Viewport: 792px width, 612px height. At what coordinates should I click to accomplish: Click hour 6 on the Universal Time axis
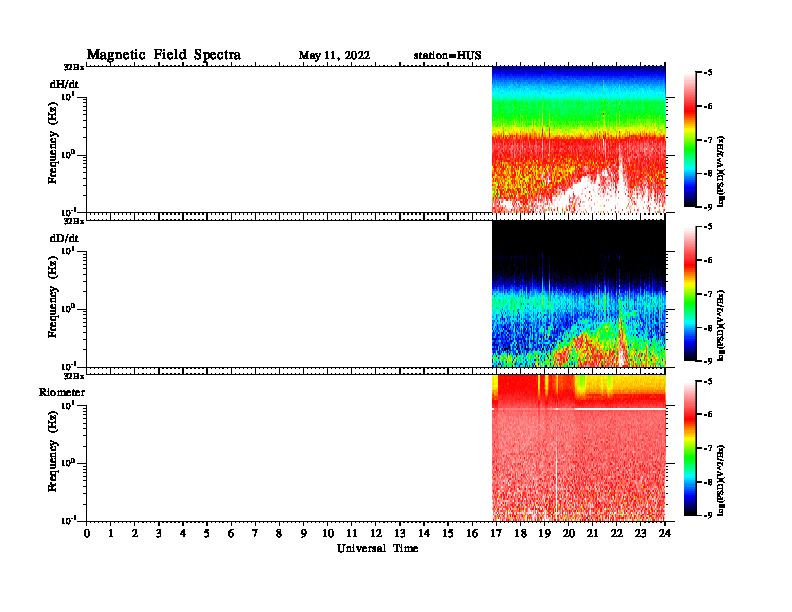click(x=231, y=534)
